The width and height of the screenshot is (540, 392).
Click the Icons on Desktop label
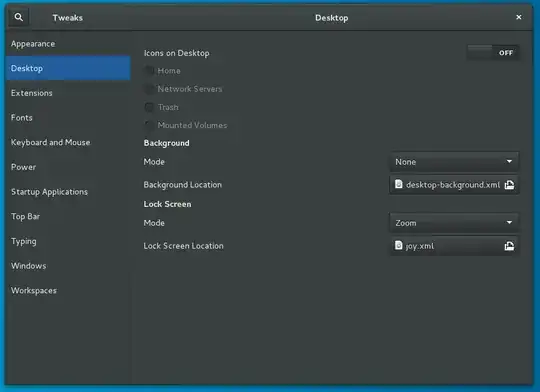coord(176,53)
